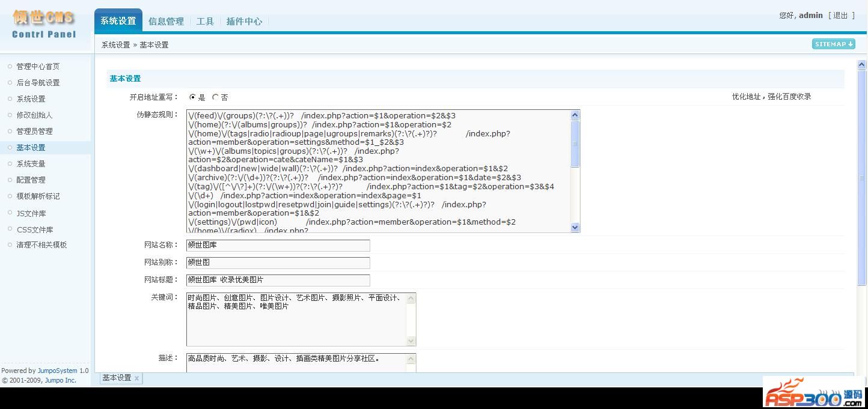Switch to the 信息管理 tab
This screenshot has height=409, width=868.
point(166,22)
